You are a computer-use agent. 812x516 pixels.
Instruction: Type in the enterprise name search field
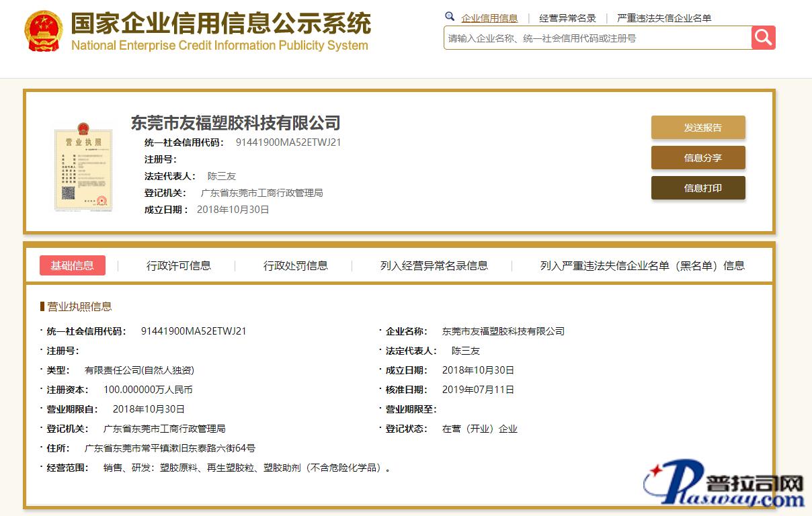[x=597, y=38]
